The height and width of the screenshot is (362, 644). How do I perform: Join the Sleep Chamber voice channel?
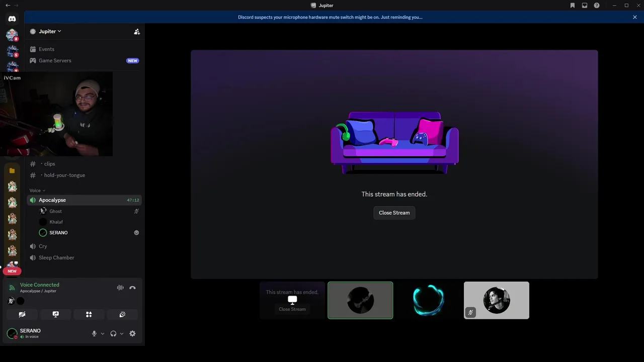click(x=84, y=257)
